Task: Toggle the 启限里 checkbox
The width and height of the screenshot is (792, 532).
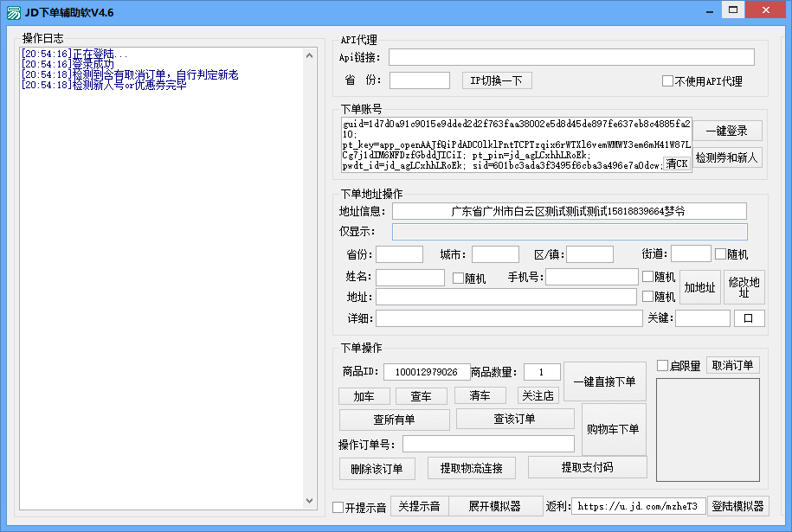Action: point(662,365)
